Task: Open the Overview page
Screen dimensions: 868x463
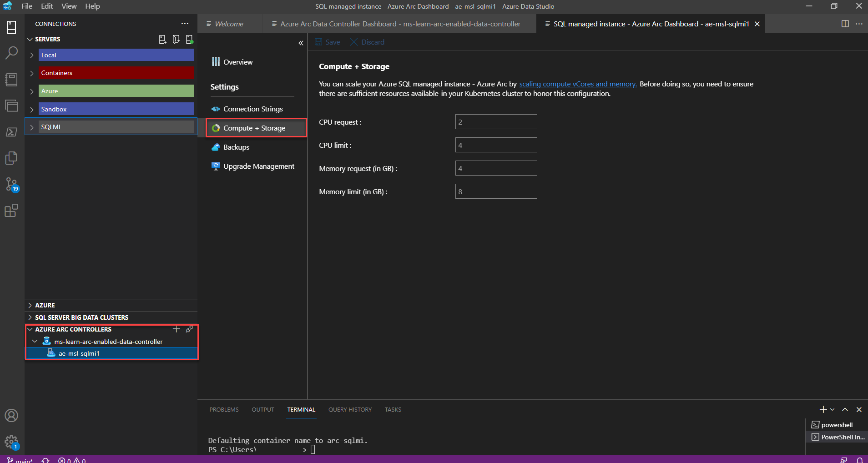Action: coord(232,62)
